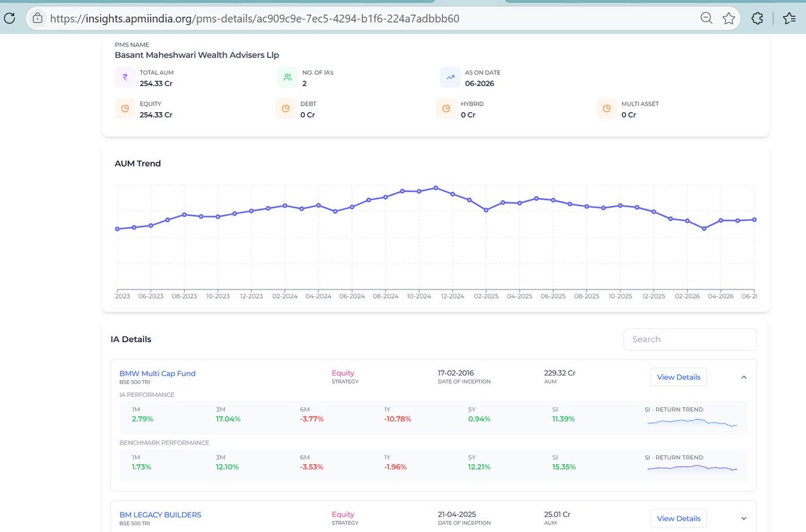Viewport: 806px width, 532px height.
Task: Select the IA 1Y return -10.78%
Action: click(x=397, y=418)
